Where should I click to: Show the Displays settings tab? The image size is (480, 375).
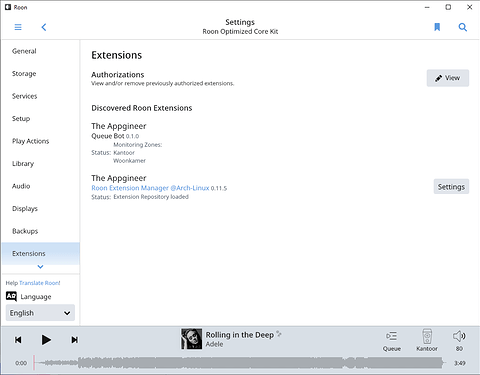click(40, 209)
